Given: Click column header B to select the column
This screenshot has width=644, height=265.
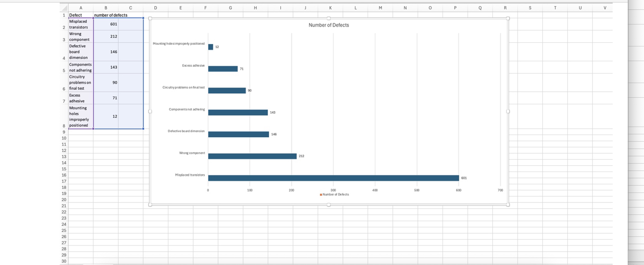Looking at the screenshot, I should [106, 8].
